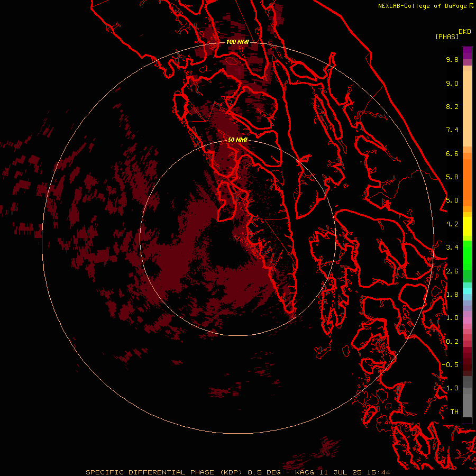
Task: Click the 'DKD' product label
Action: 465,32
